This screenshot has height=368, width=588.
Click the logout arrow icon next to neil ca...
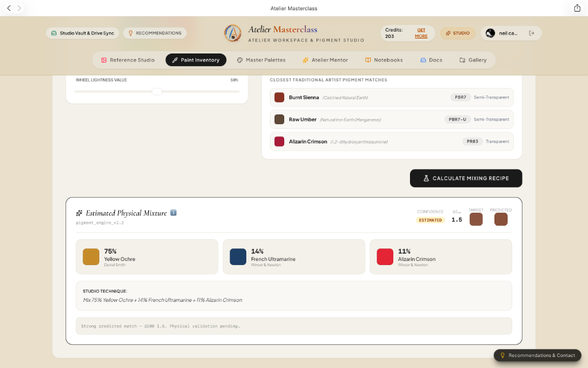[x=531, y=33]
